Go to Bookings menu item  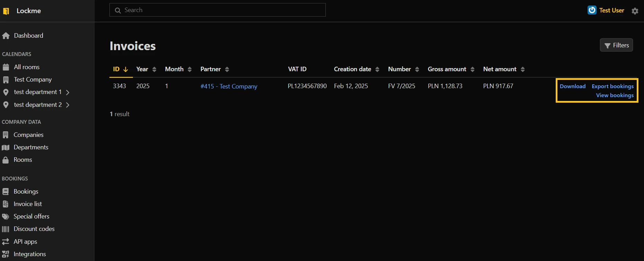click(26, 192)
